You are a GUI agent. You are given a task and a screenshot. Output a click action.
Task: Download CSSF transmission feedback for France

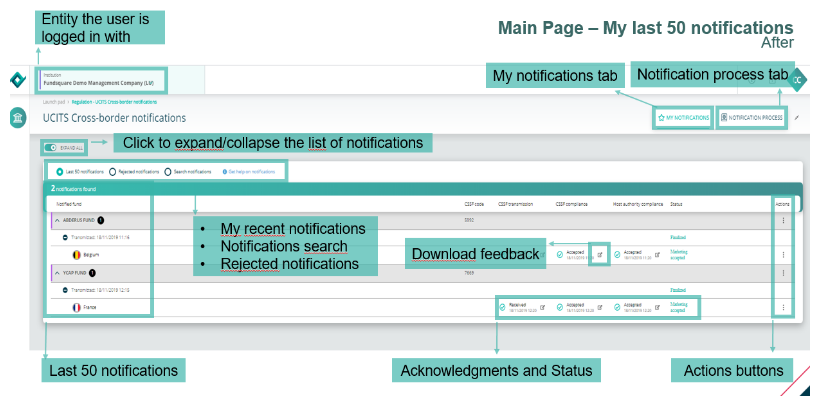pyautogui.click(x=543, y=307)
